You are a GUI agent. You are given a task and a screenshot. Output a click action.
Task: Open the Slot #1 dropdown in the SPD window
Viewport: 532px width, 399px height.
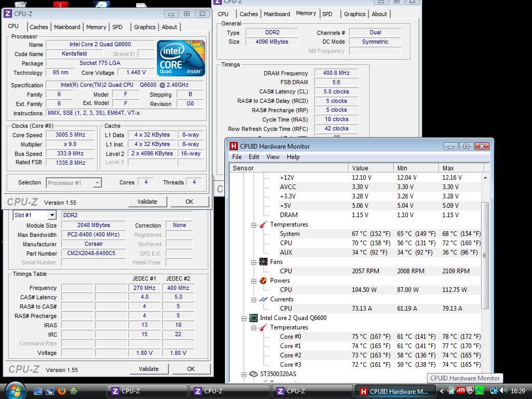51,215
